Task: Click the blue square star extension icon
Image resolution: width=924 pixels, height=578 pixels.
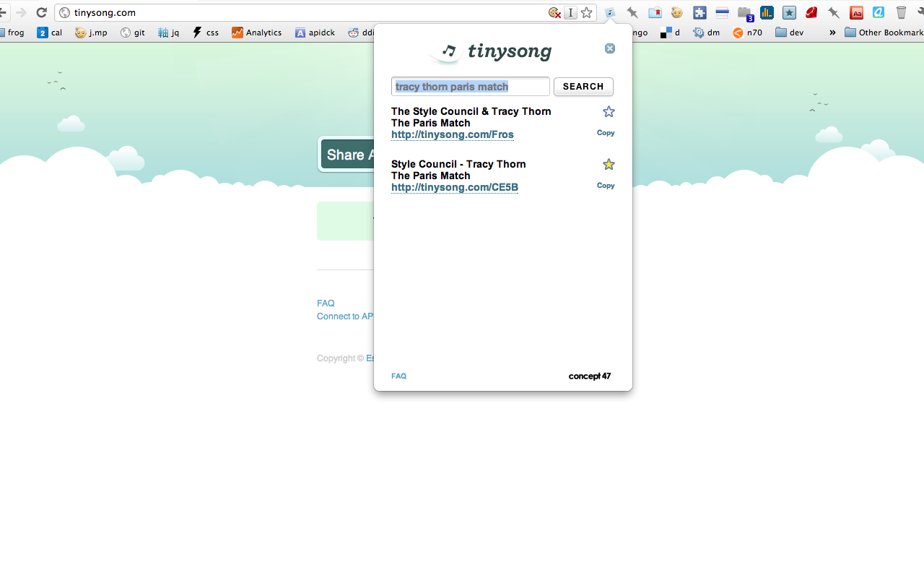Action: [789, 12]
